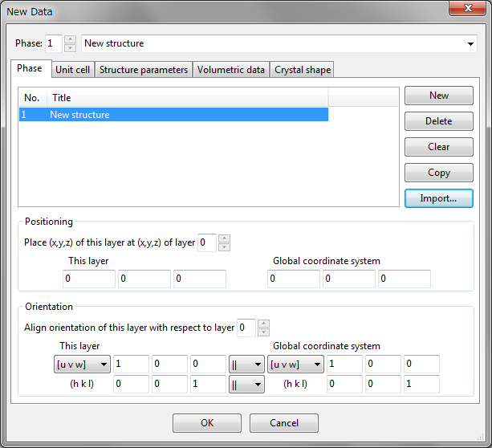Expand the New structure phase dropdown
The height and width of the screenshot is (448, 492).
470,43
